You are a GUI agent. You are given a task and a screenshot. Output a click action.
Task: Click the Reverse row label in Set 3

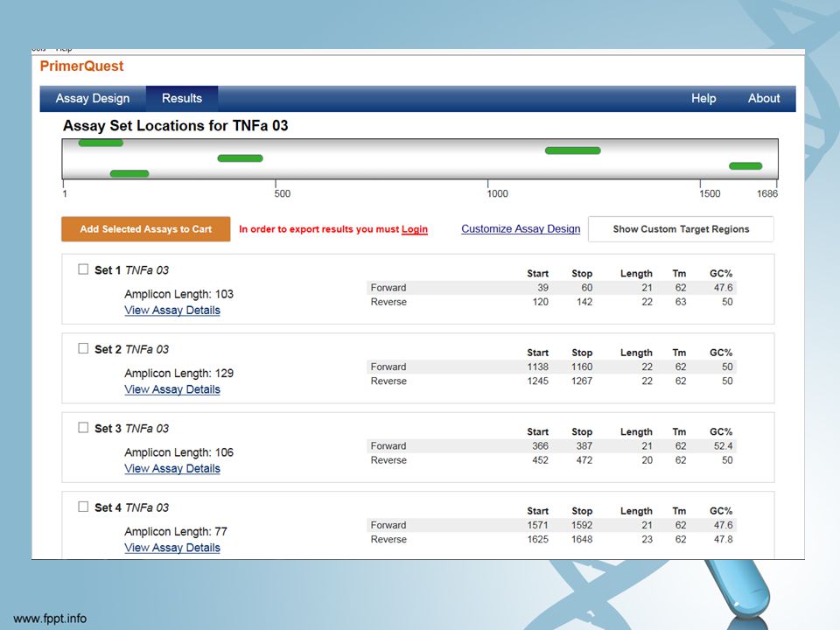click(388, 460)
